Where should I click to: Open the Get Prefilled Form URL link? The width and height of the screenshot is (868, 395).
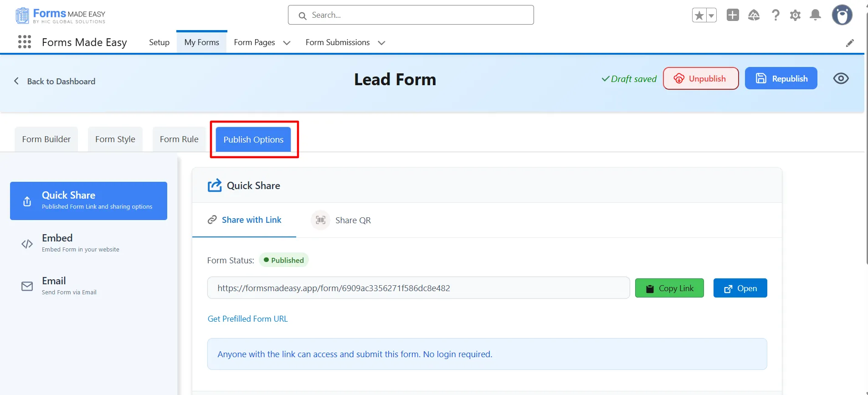(x=247, y=319)
